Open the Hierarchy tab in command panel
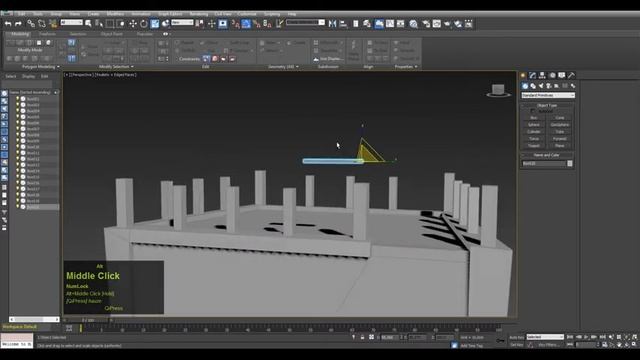The width and height of the screenshot is (640, 360). [x=542, y=75]
